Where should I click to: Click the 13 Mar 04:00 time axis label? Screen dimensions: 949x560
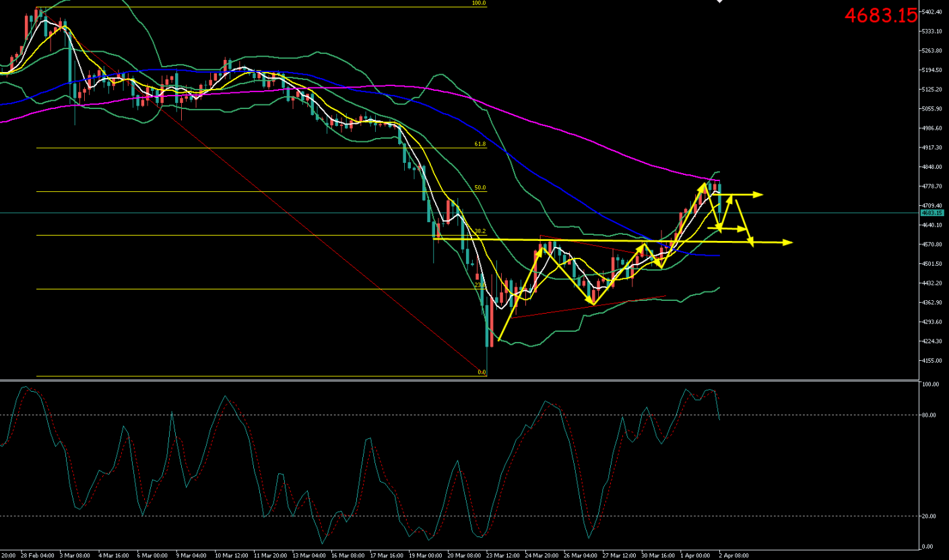(x=310, y=556)
